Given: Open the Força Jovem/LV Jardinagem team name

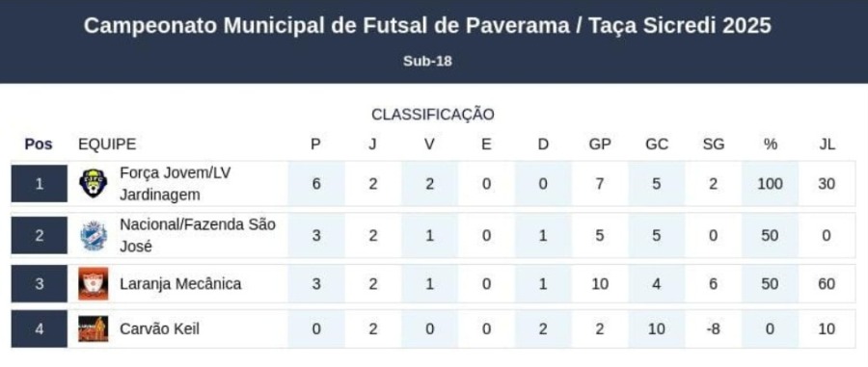Looking at the screenshot, I should pyautogui.click(x=175, y=184).
